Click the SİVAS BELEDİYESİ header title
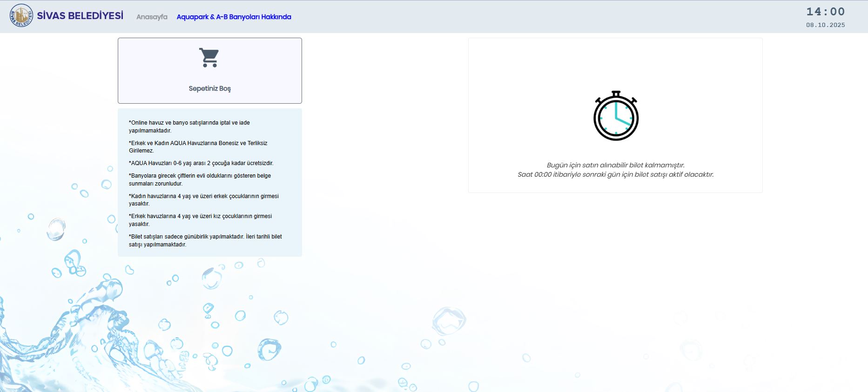Screen dimensions: 868x392 (80, 16)
